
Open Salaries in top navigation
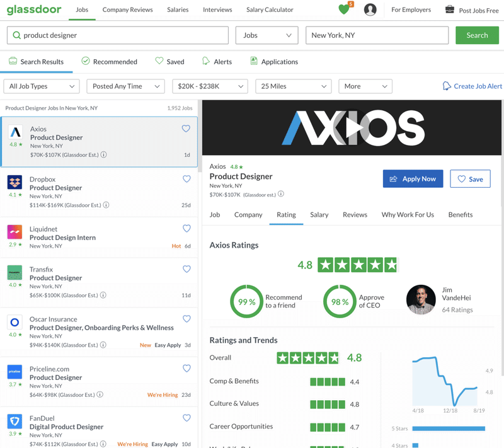pyautogui.click(x=178, y=9)
